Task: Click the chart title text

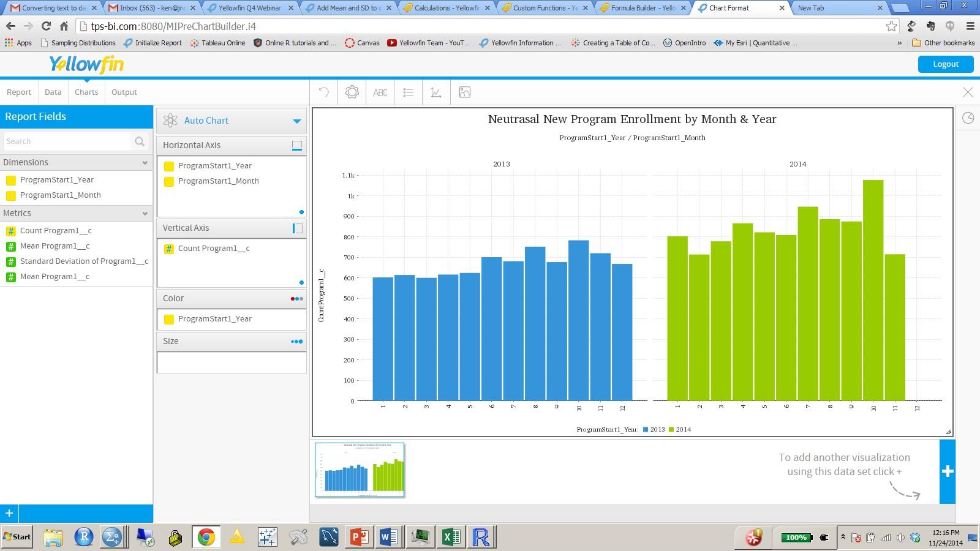Action: coord(632,119)
